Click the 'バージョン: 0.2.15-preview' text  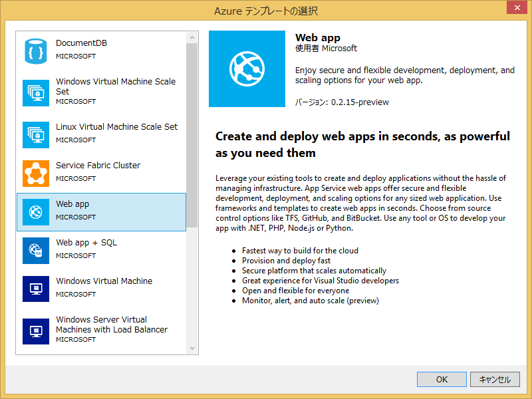[342, 102]
